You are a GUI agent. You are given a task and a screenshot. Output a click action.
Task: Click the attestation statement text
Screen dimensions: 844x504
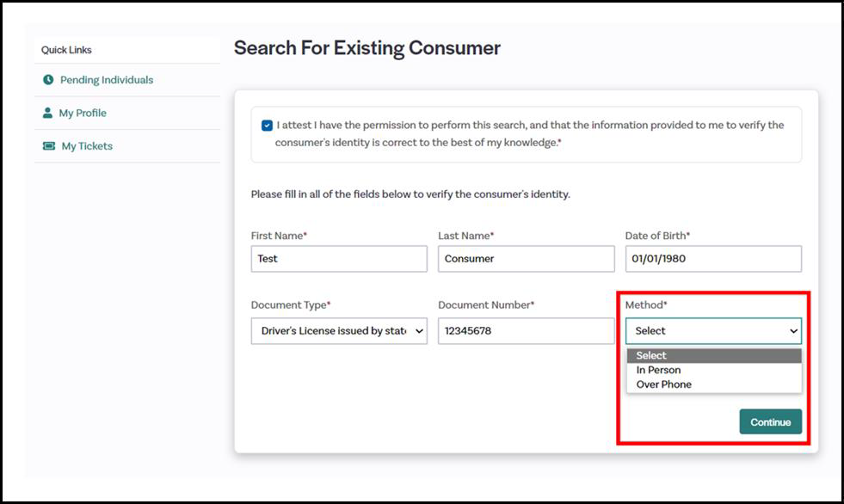tap(529, 133)
